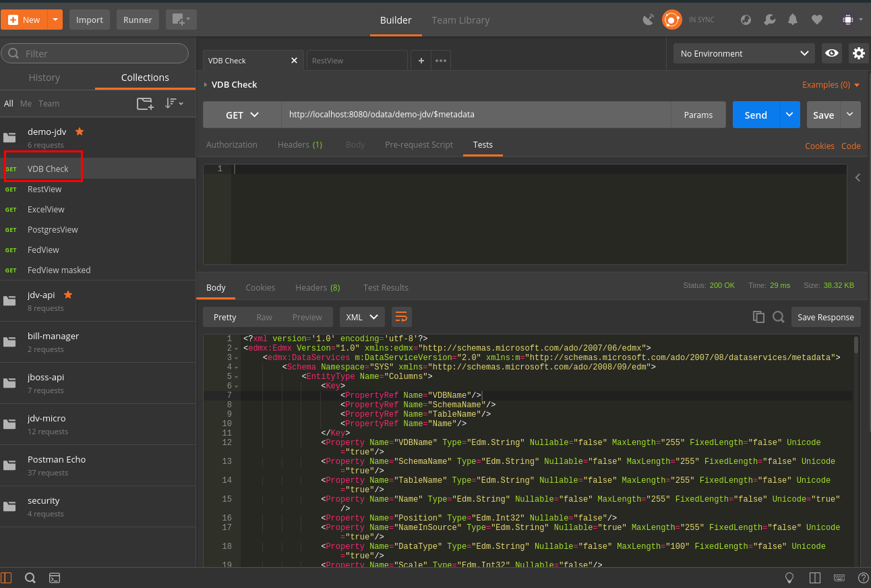Open the Examples (0) dropdown
Viewport: 871px width, 588px height.
831,85
